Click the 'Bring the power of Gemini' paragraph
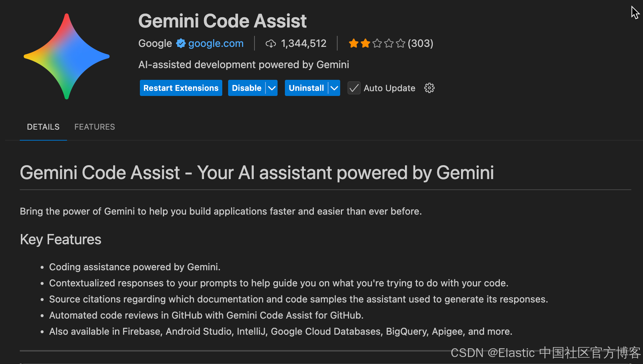This screenshot has height=364, width=643. 221,211
